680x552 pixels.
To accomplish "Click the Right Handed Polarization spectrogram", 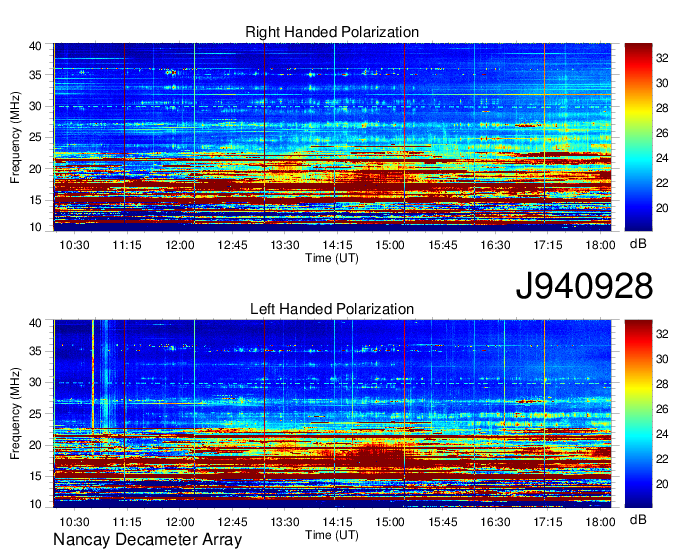I will tap(332, 137).
